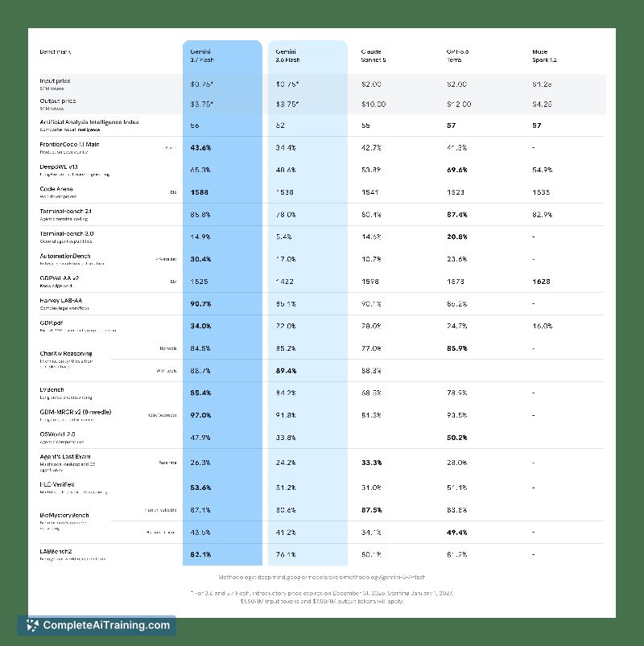Click the bold "43.6%" FrontierCode score
Viewport: 644px width, 646px height.
pyautogui.click(x=200, y=147)
